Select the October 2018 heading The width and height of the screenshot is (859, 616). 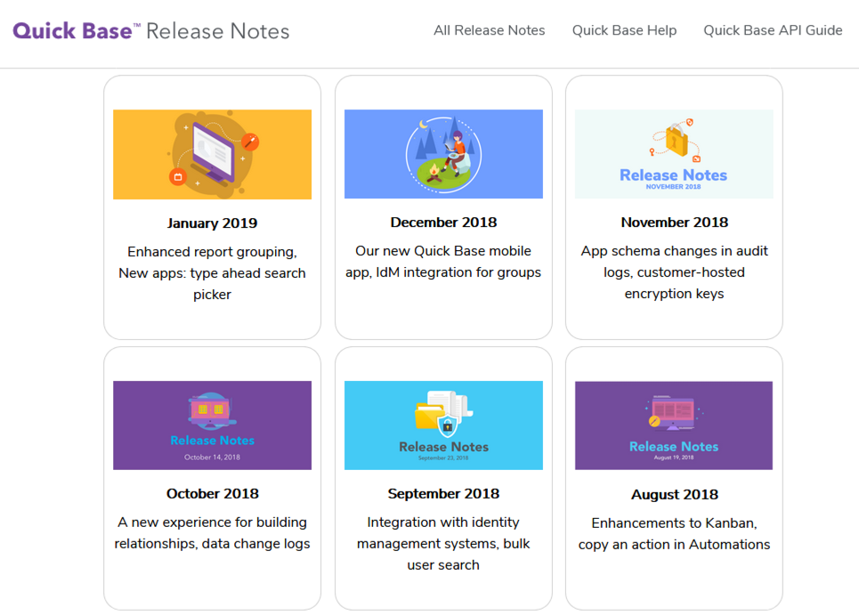(213, 493)
